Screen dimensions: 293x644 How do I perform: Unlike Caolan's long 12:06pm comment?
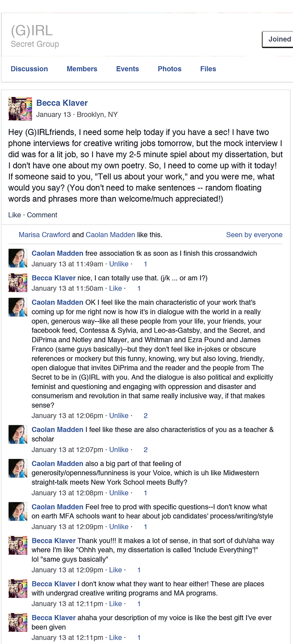(x=119, y=416)
